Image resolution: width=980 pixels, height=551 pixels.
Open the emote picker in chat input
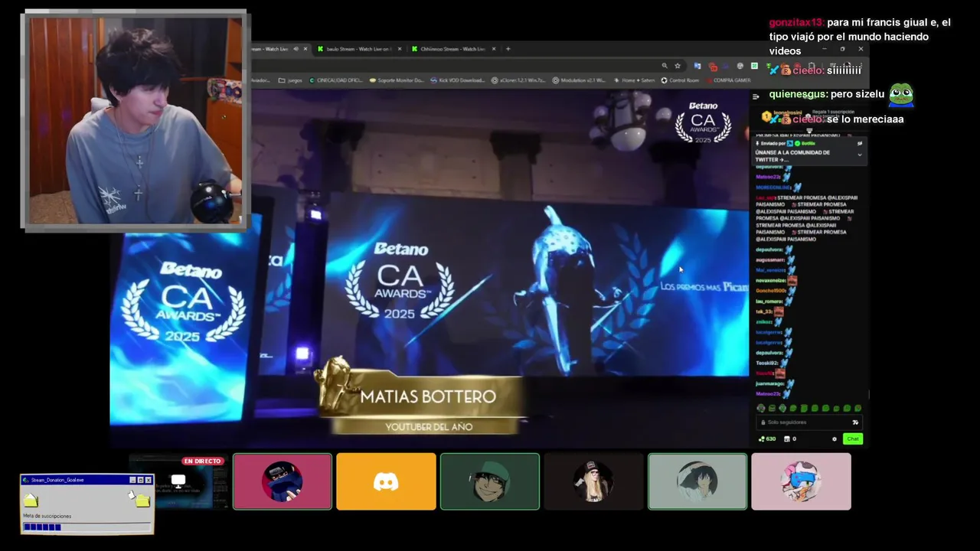(855, 422)
